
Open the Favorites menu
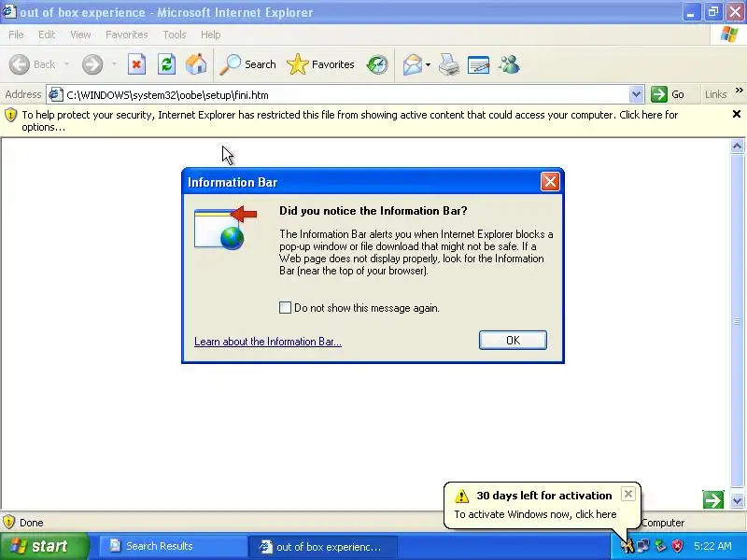127,35
